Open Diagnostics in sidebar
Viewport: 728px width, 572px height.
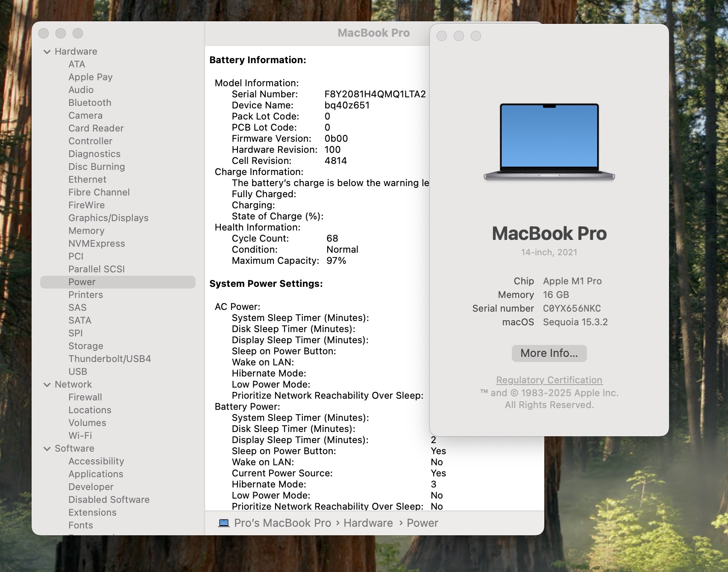coord(94,154)
